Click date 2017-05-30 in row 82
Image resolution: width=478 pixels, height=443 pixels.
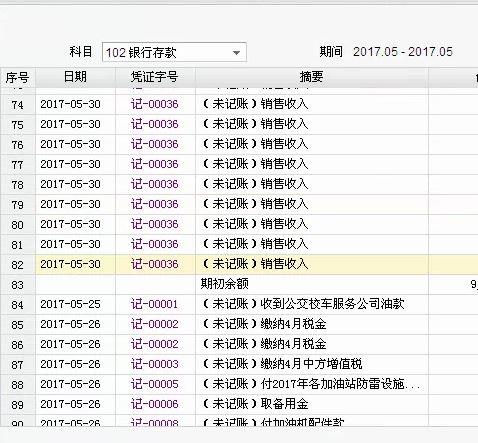(x=70, y=264)
